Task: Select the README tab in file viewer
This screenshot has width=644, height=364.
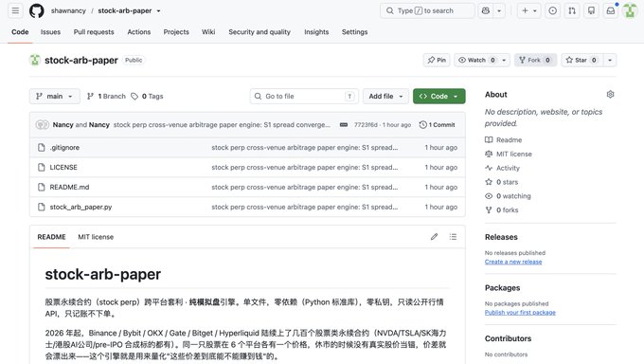Action: click(51, 237)
